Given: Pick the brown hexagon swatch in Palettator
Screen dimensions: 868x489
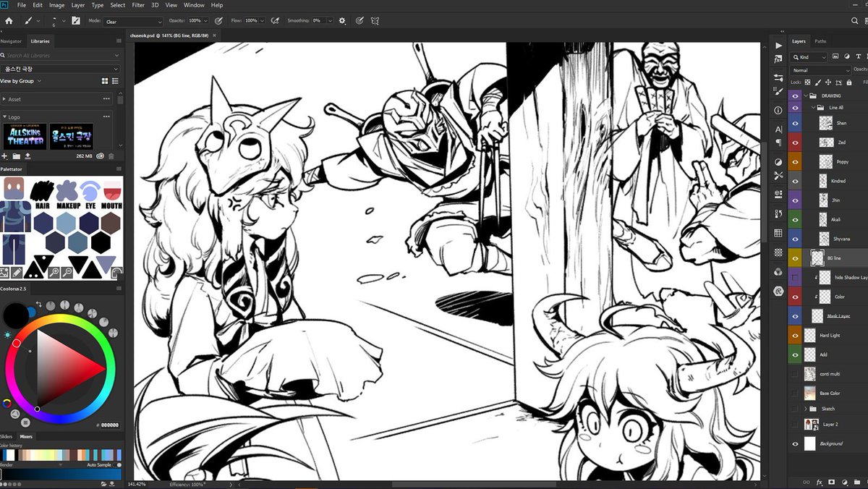Looking at the screenshot, I should [x=110, y=223].
